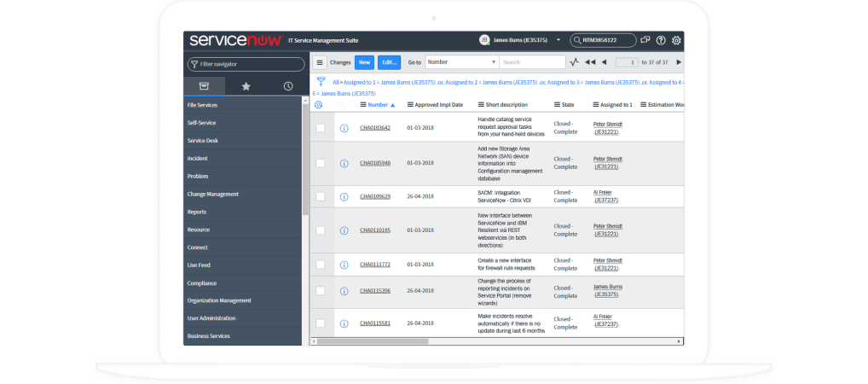Open change record CHA0103642 link
The image size is (868, 384).
[x=375, y=128]
